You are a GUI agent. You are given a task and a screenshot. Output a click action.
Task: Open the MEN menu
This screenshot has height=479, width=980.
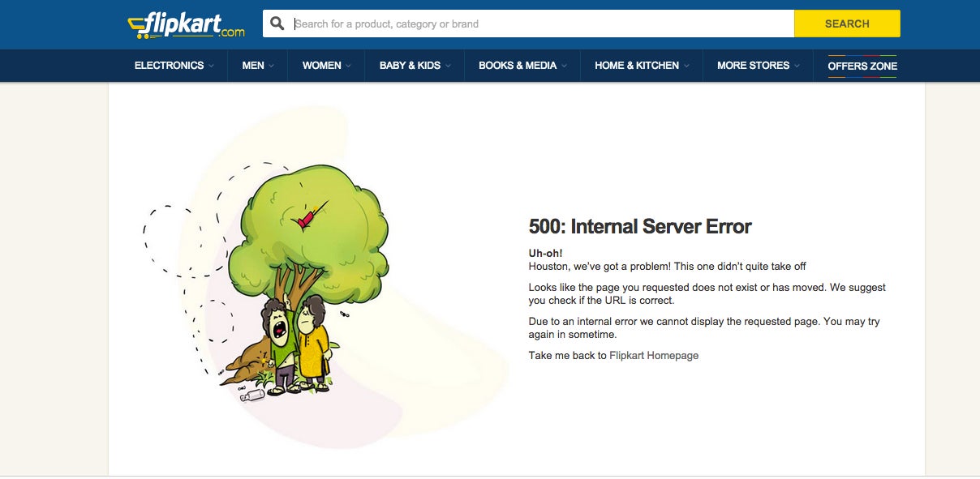click(258, 66)
